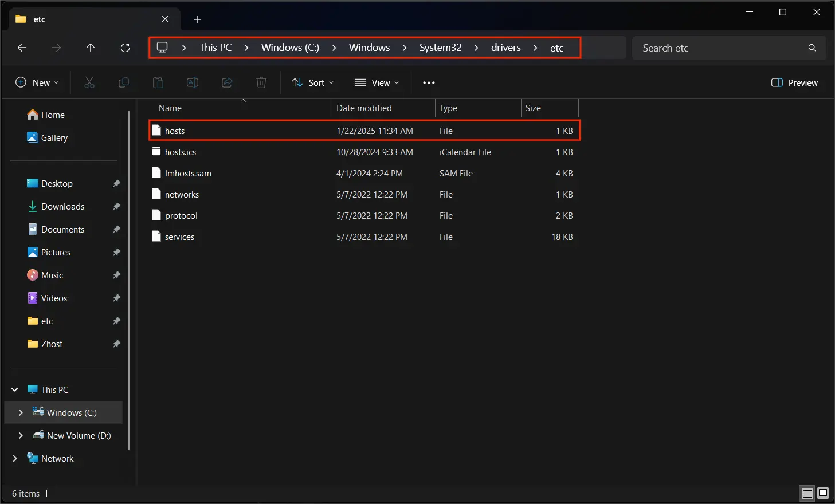Switch to large thumbnails view in status bar
Image resolution: width=835 pixels, height=504 pixels.
click(823, 493)
